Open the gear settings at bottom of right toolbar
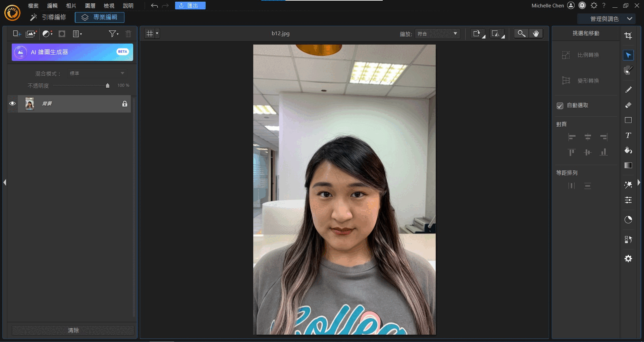Viewport: 644px width, 342px height. [x=628, y=259]
